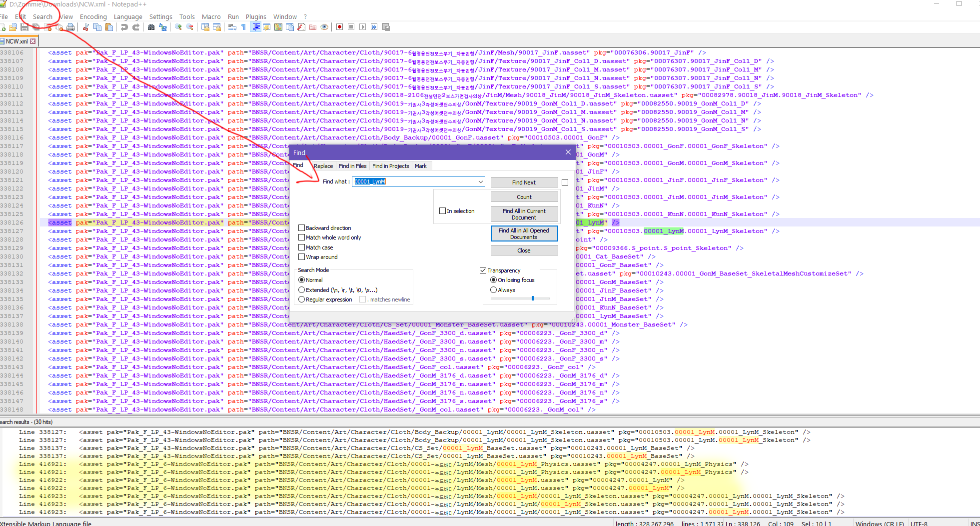Screen dimensions: 980x526
Task: Click the Find Next button
Action: click(524, 182)
